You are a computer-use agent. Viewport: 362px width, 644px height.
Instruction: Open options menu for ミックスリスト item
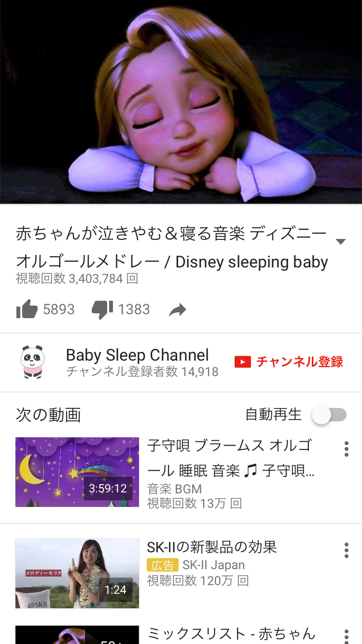click(346, 636)
